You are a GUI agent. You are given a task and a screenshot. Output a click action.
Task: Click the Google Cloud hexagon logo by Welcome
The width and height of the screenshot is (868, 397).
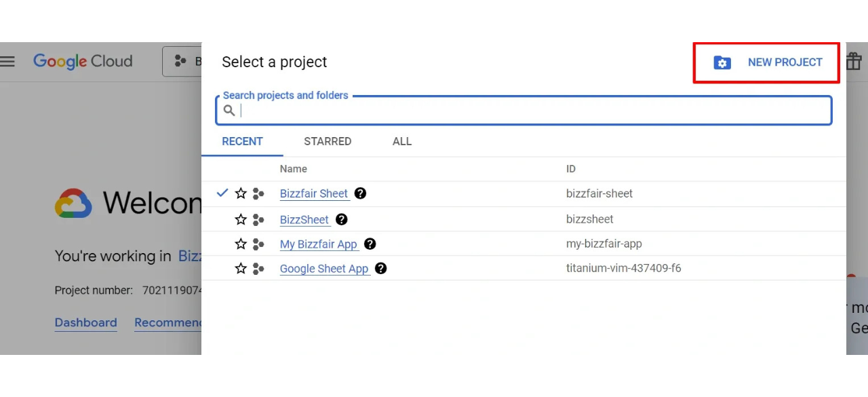pos(73,203)
